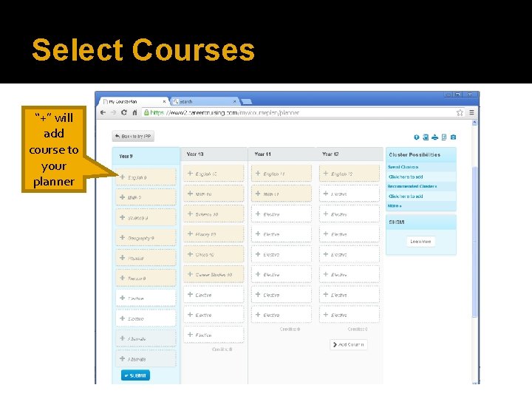The height and width of the screenshot is (399, 532).
Task: Click the plus icon for English 11
Action: 258,174
